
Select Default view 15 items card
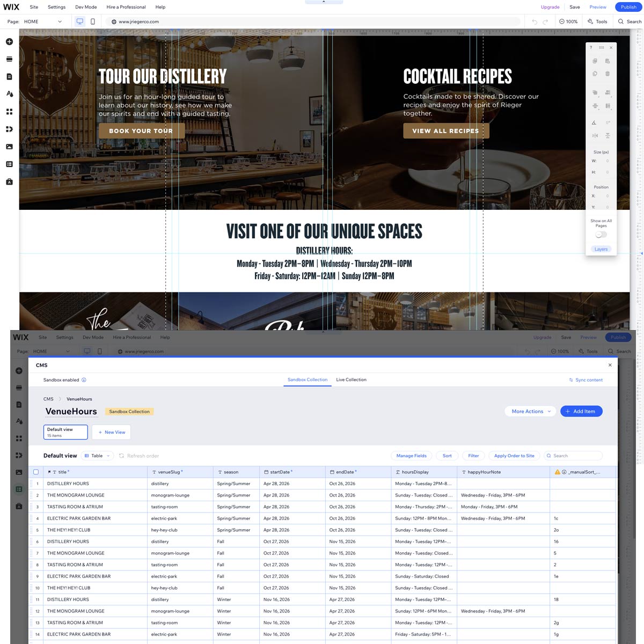click(x=65, y=432)
